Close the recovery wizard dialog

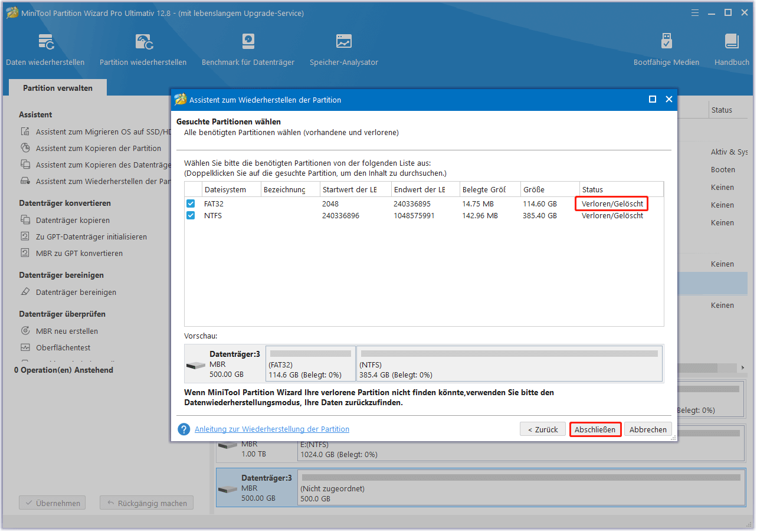click(x=669, y=100)
